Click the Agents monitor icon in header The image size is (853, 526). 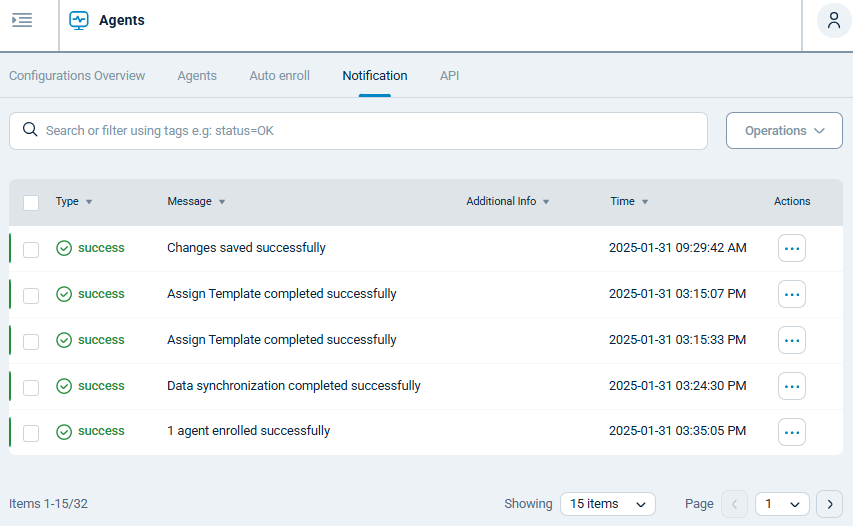[x=79, y=20]
